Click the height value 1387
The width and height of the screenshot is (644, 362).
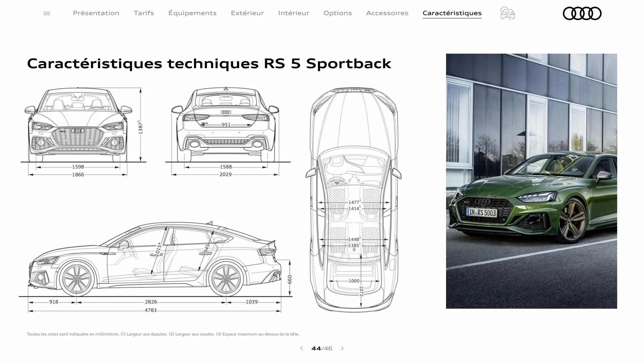(x=140, y=128)
